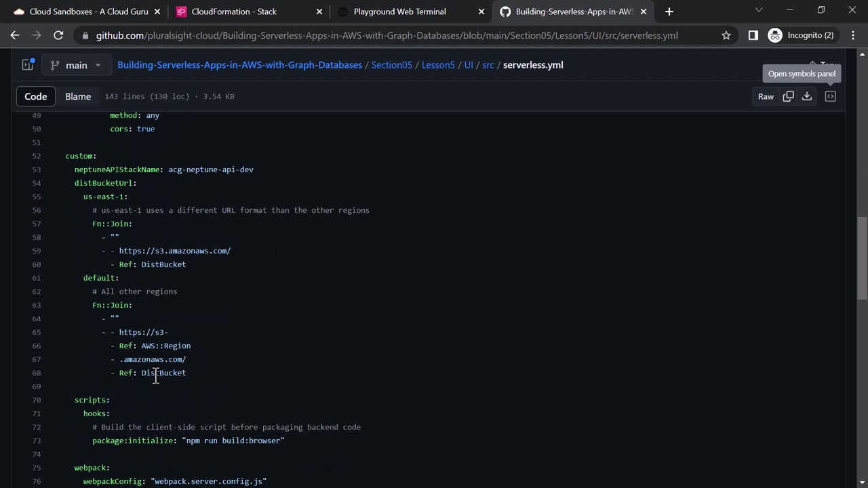The image size is (868, 488).
Task: Open browser side panel icon
Action: 753,35
